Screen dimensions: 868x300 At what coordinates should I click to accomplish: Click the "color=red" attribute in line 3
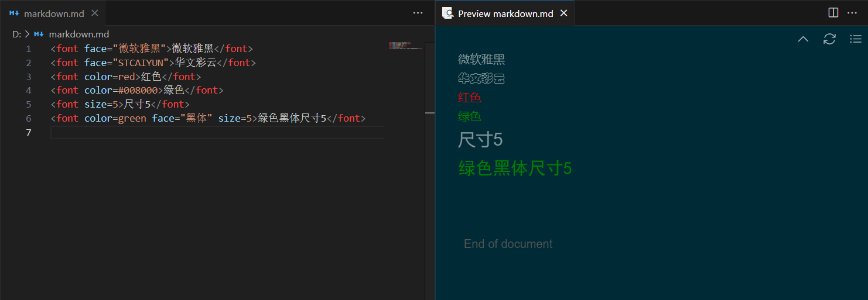point(110,77)
